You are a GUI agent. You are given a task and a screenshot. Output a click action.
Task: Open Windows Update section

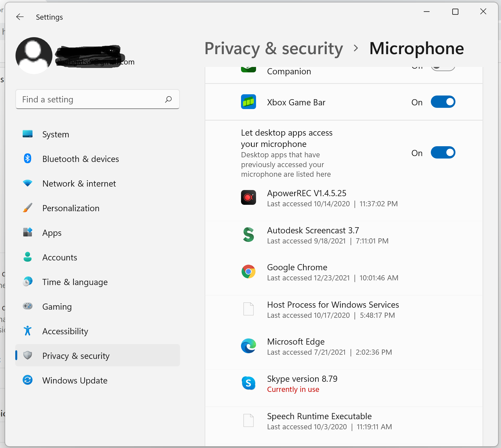(x=75, y=381)
